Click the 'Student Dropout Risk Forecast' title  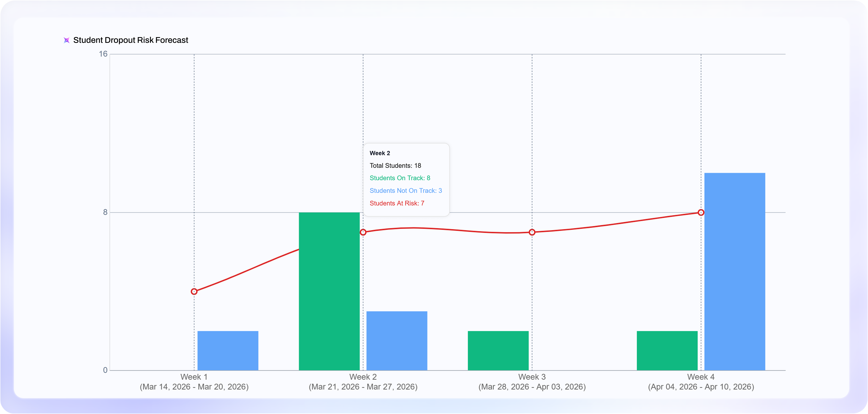(131, 40)
